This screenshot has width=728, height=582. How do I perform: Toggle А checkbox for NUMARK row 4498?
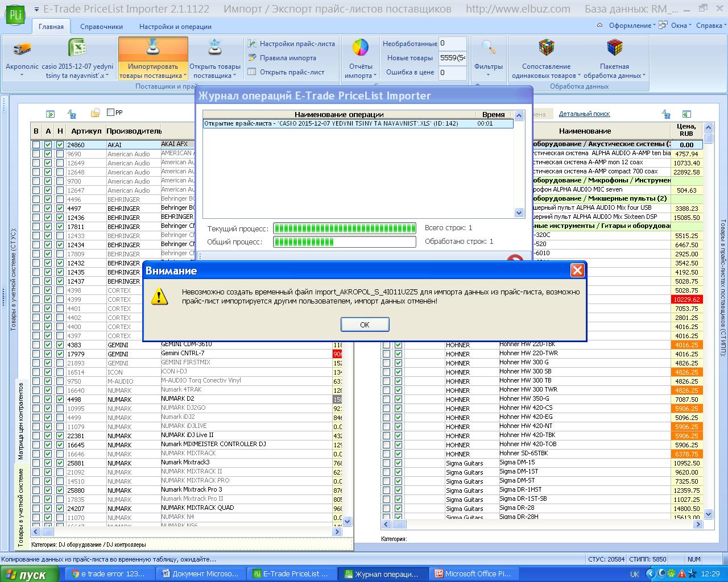[48, 400]
